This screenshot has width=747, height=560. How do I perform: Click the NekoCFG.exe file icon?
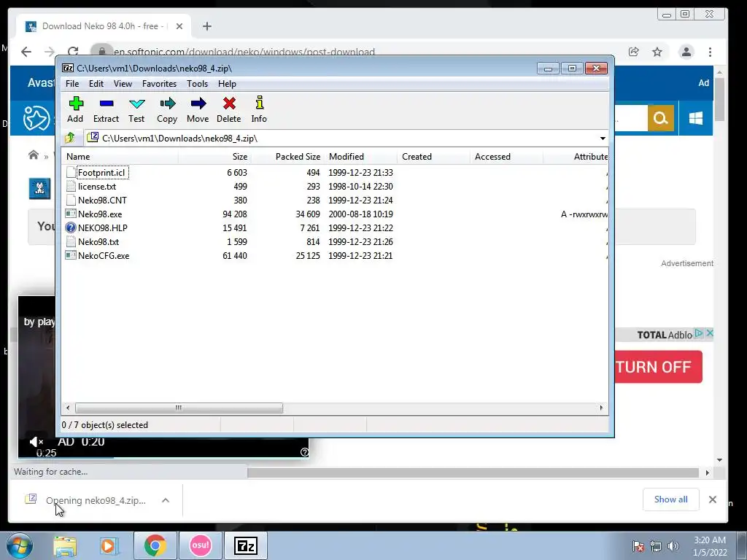[x=71, y=255]
